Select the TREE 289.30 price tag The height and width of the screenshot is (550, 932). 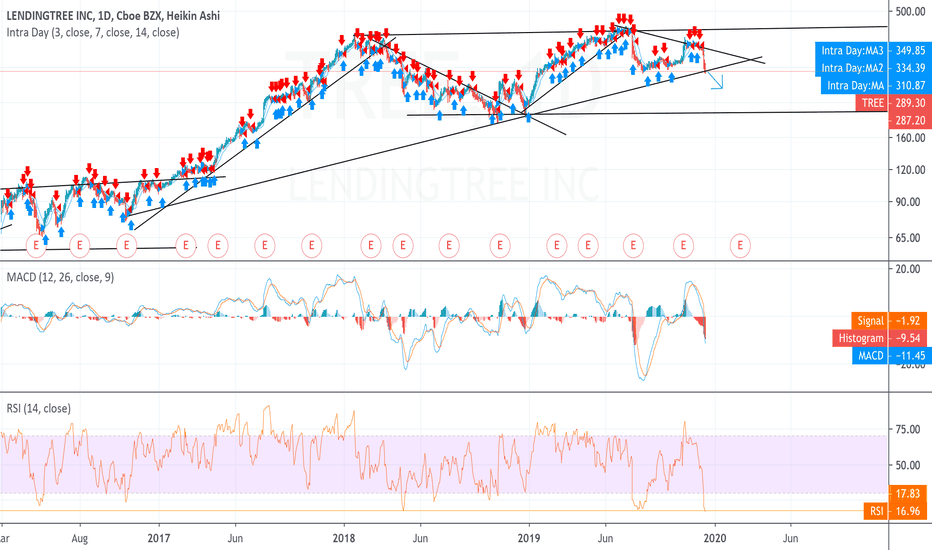894,103
